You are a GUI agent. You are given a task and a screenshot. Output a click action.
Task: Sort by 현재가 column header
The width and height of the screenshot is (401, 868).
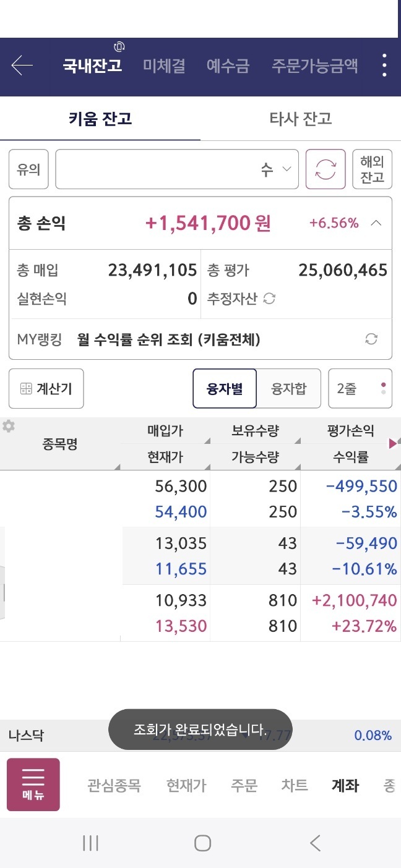(x=165, y=457)
